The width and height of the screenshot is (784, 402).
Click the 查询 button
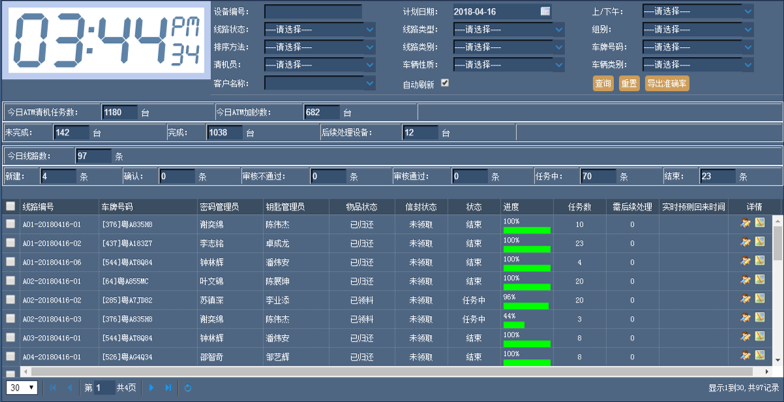[603, 84]
